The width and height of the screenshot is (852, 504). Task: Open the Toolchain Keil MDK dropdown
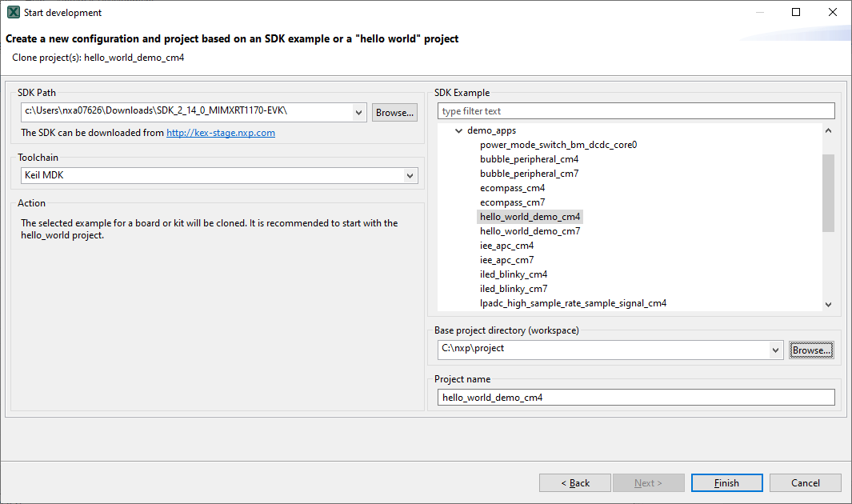coord(410,175)
